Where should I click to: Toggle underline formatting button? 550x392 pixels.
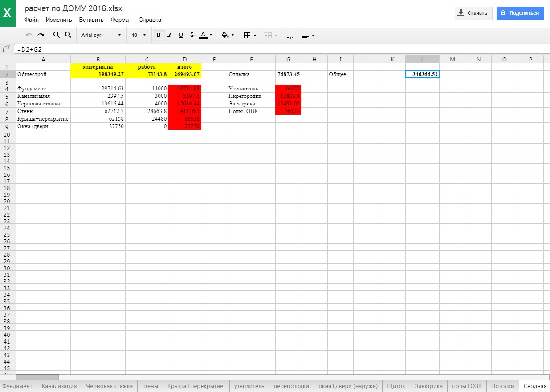click(181, 35)
